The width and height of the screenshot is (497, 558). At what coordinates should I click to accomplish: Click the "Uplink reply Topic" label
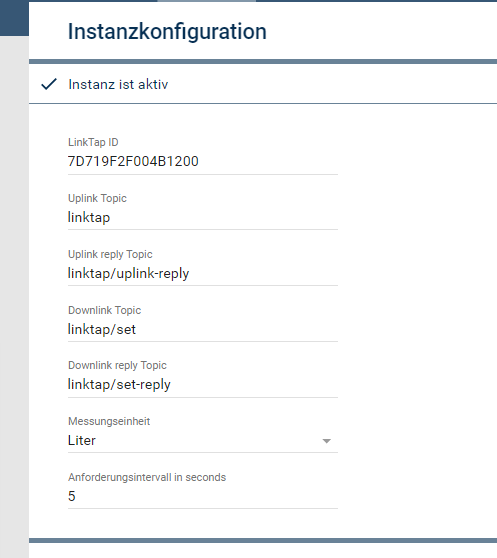(x=110, y=254)
